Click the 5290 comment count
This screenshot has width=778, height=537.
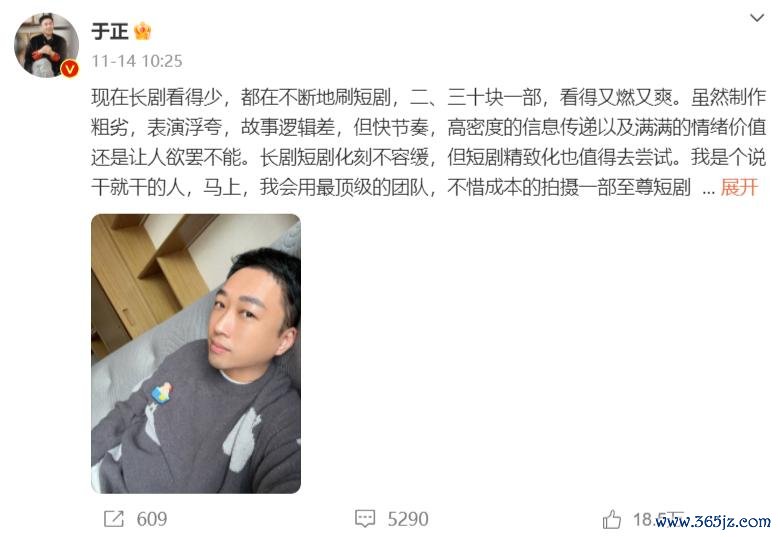(x=408, y=519)
